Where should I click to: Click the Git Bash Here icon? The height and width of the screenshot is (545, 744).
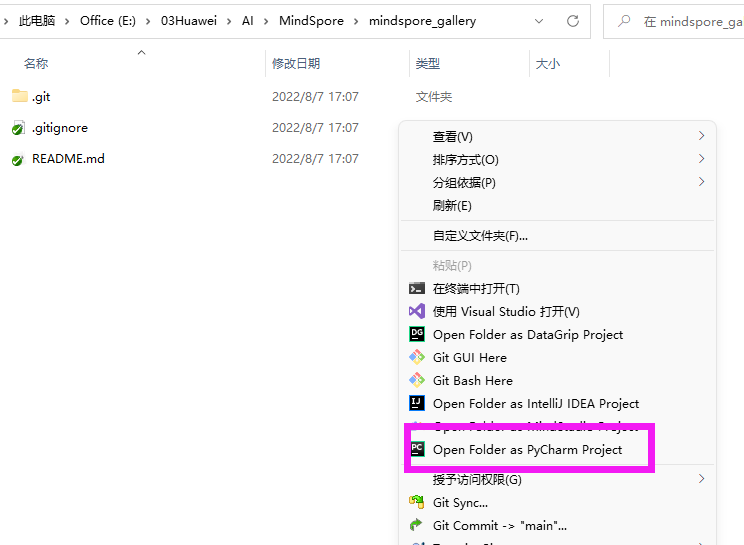[417, 380]
